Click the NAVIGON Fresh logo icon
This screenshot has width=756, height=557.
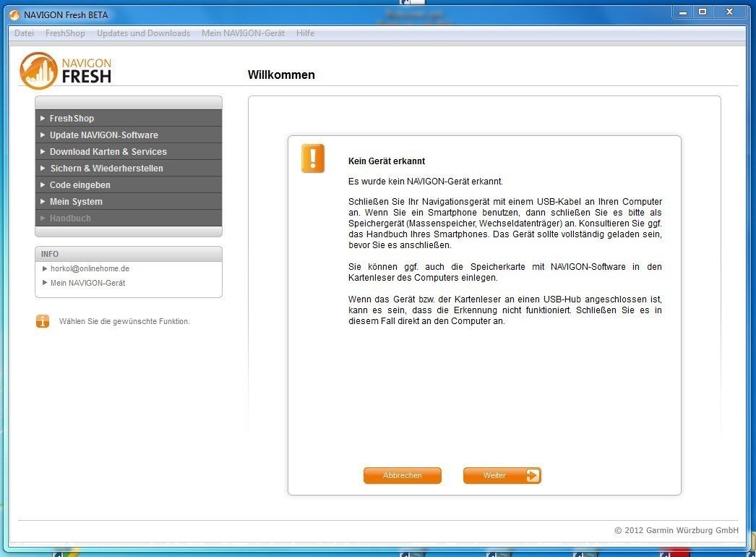pos(38,71)
